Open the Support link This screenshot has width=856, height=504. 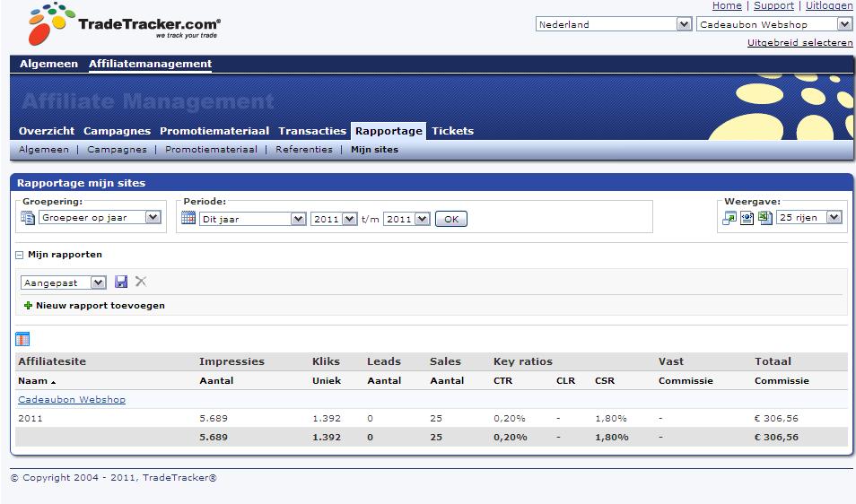(x=773, y=5)
